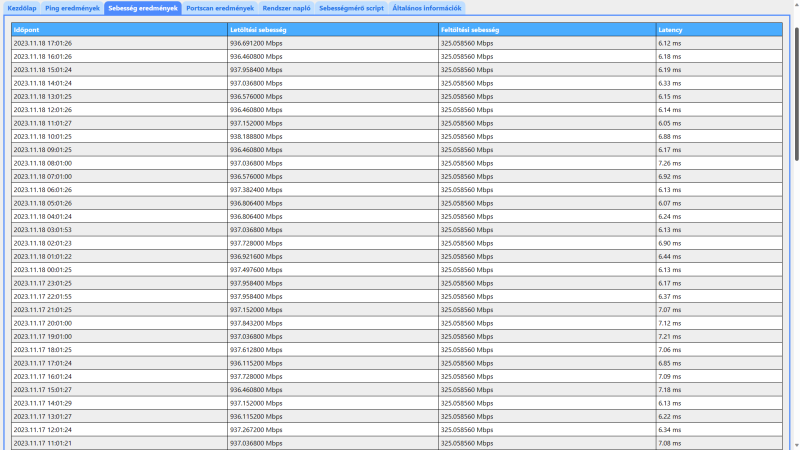800x450 pixels.
Task: Click the 938.188800 Mbps download value
Action: click(256, 137)
